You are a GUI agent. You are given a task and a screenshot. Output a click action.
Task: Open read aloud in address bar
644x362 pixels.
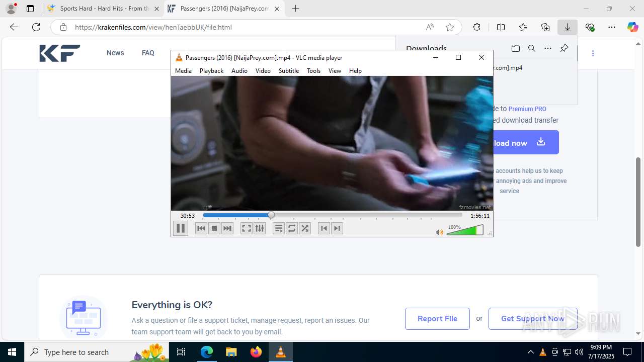point(430,27)
